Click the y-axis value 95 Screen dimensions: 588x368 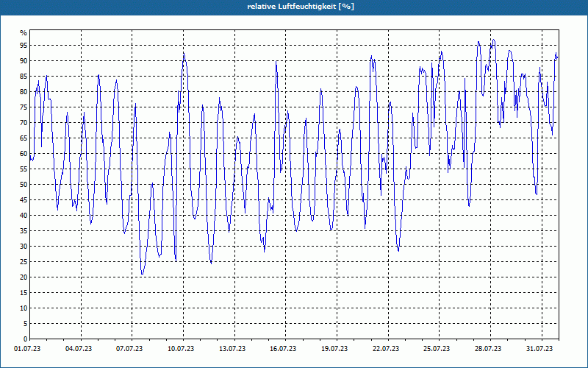pyautogui.click(x=24, y=46)
